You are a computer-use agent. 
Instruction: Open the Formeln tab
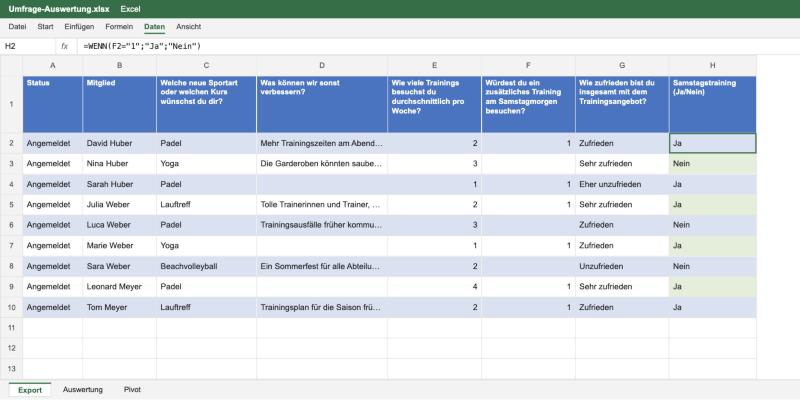(x=119, y=27)
